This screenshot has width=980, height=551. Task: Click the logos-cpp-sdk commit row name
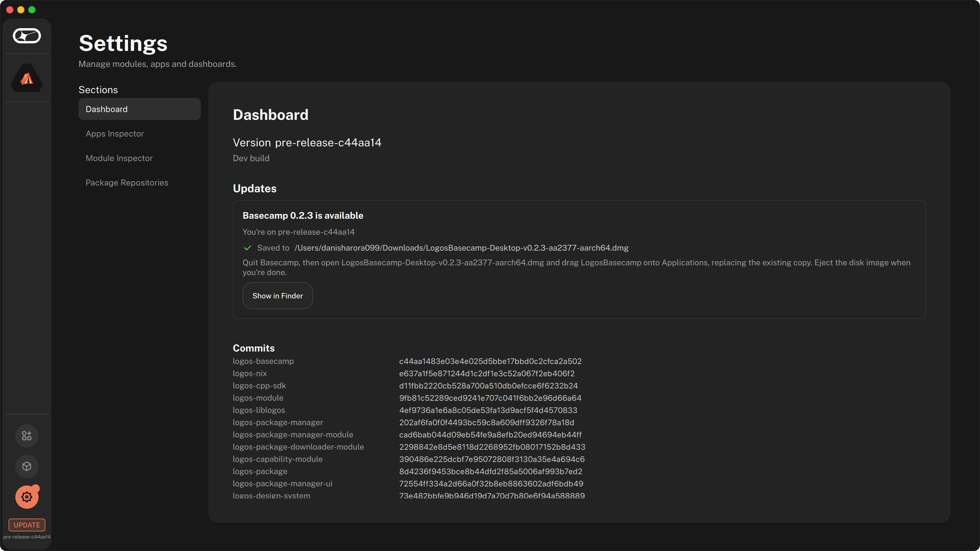pyautogui.click(x=259, y=386)
